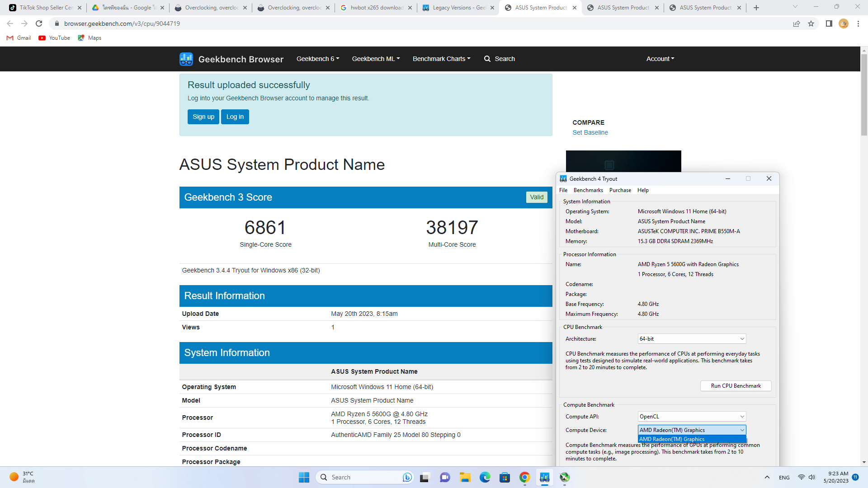Open the clock and date panel
Screen dimensions: 868x488
click(x=836, y=477)
